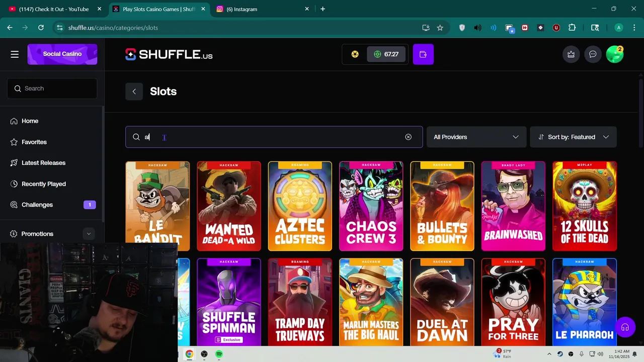Clear the slots search field
The image size is (644, 362).
(x=409, y=137)
